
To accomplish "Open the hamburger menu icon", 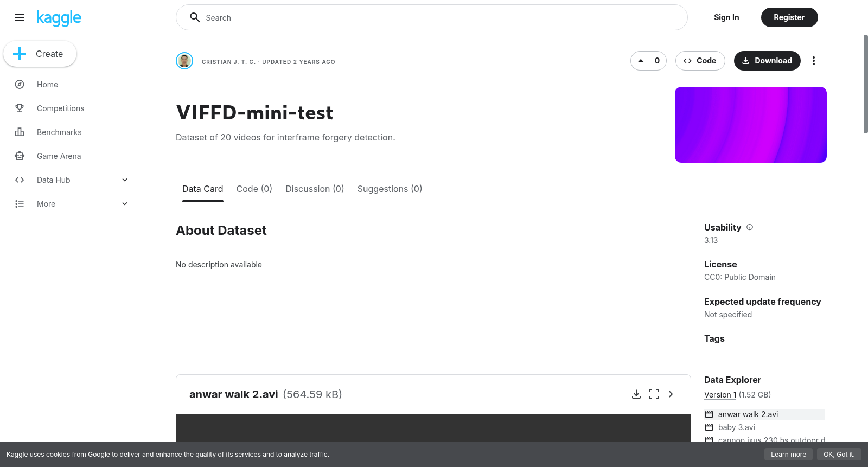I will pyautogui.click(x=20, y=17).
